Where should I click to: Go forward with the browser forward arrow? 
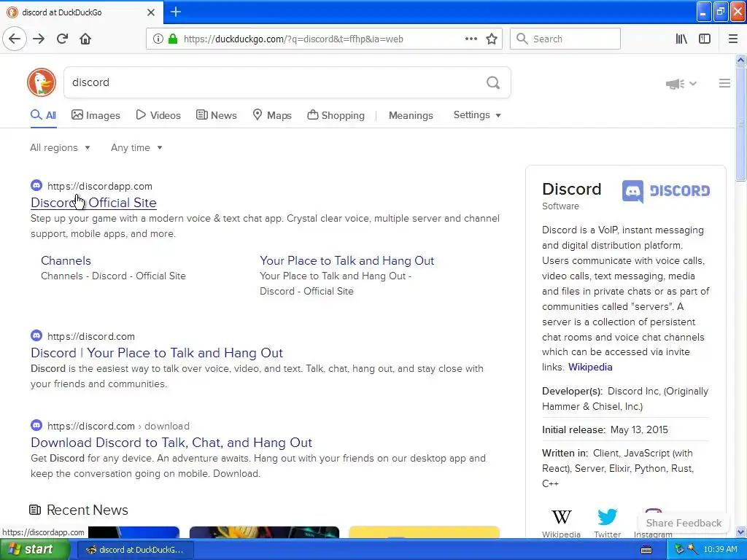coord(39,39)
